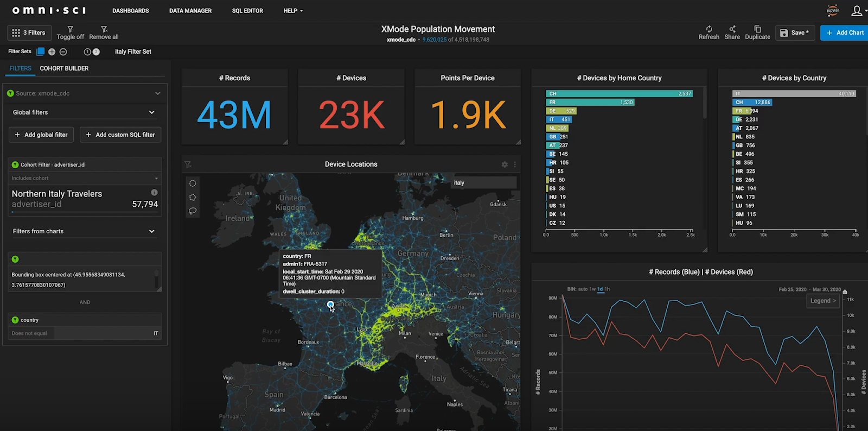Viewport: 868px width, 431px height.
Task: Click the Add global filter button
Action: 41,135
